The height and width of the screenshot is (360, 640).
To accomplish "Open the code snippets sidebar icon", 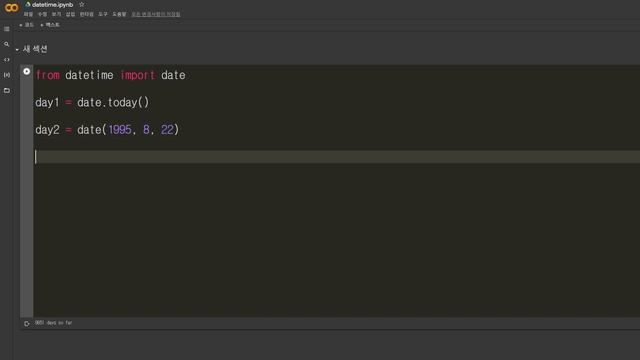I will point(7,60).
